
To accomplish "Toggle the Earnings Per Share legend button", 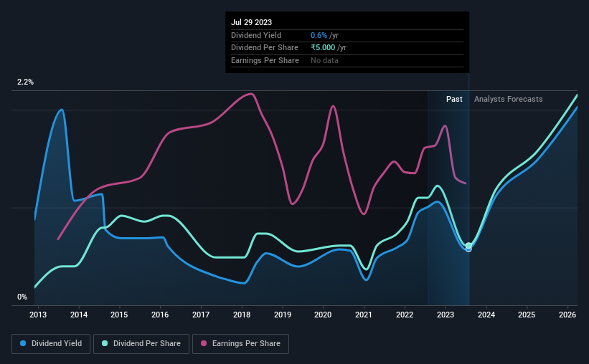I will (241, 344).
